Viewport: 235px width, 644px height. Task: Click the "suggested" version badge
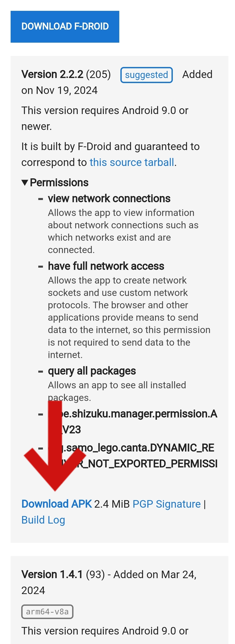146,75
